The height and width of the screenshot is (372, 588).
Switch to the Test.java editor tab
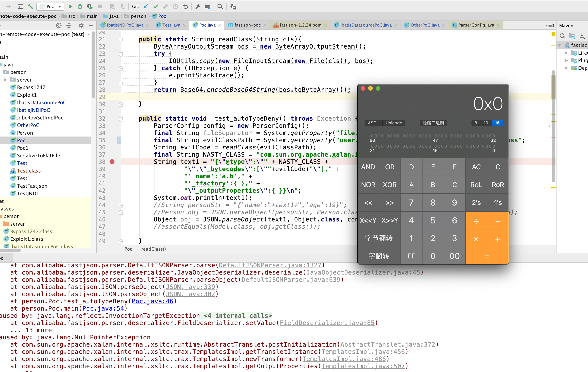(171, 25)
